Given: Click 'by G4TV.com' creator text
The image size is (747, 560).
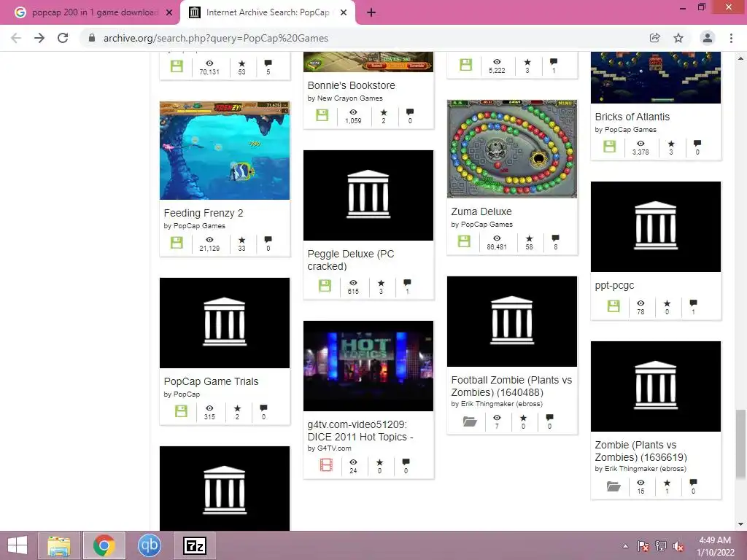Looking at the screenshot, I should tap(329, 448).
